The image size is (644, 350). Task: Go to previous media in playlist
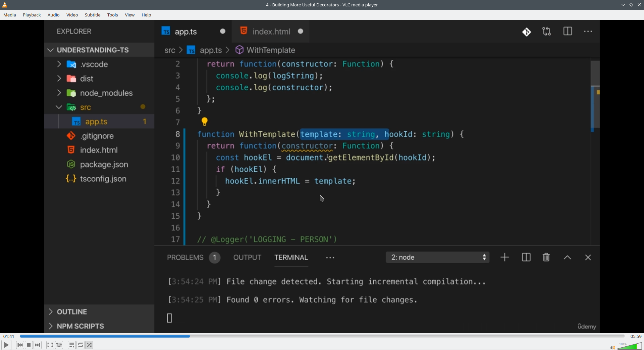tap(20, 345)
